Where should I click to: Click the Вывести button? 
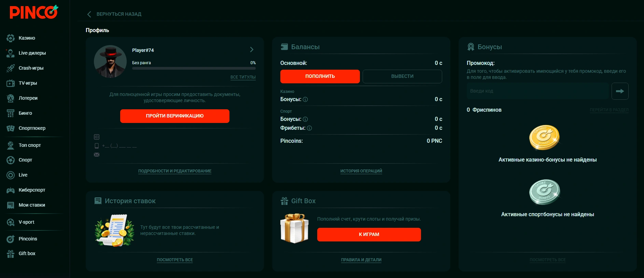pyautogui.click(x=402, y=77)
